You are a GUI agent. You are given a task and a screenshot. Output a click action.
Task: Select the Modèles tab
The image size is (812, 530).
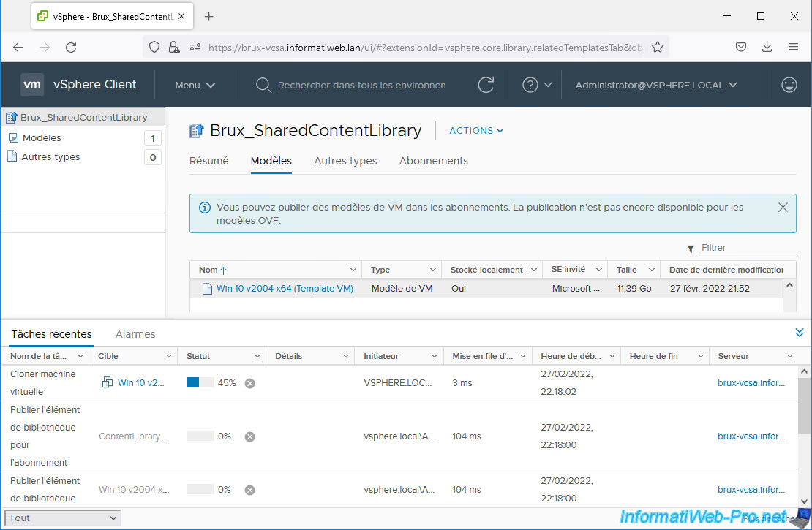click(x=271, y=161)
